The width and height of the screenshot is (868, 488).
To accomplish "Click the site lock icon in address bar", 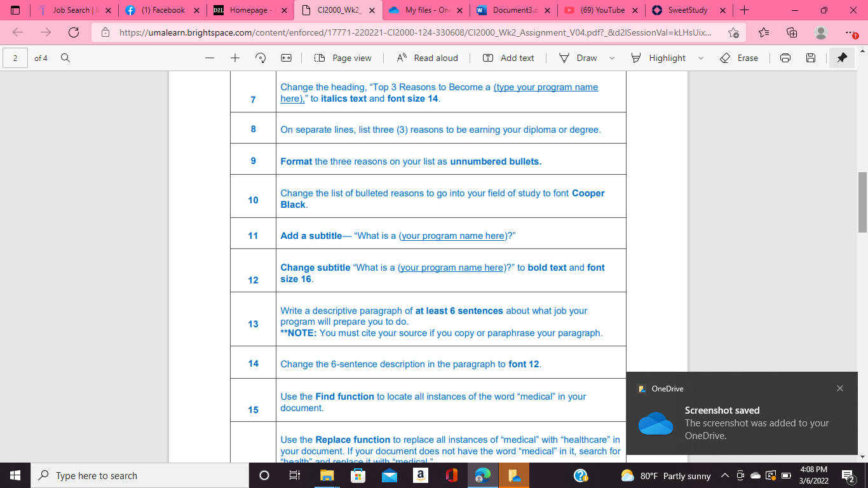I will pos(105,32).
